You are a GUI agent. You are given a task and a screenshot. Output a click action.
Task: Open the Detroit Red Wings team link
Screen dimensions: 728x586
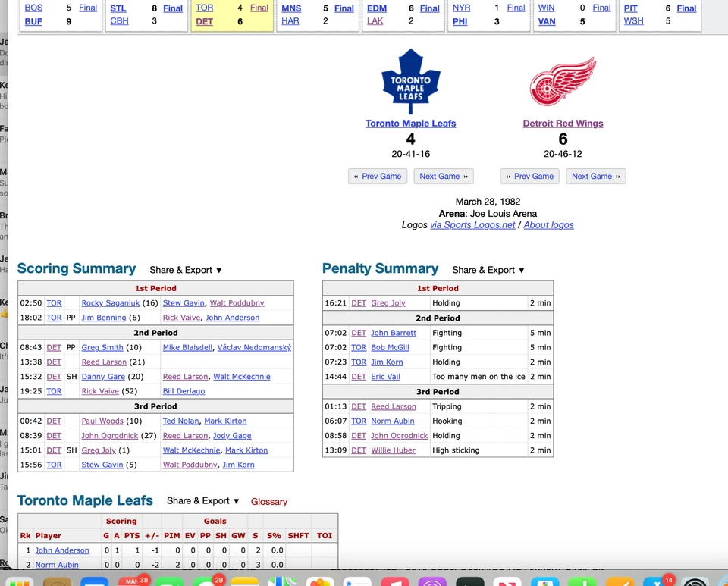click(563, 124)
